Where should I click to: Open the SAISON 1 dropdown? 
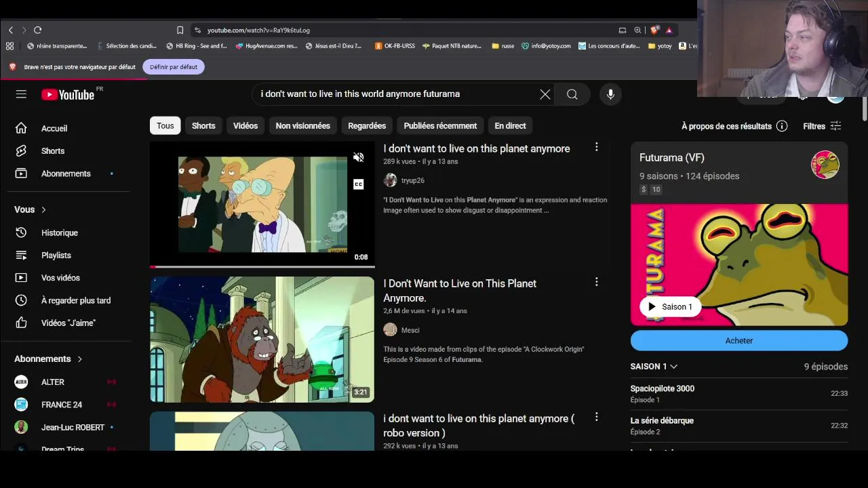point(654,367)
